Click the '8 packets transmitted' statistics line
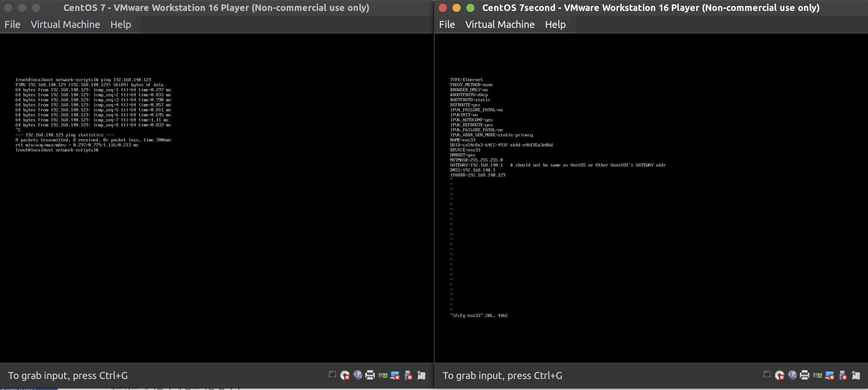868x390 pixels. point(93,140)
